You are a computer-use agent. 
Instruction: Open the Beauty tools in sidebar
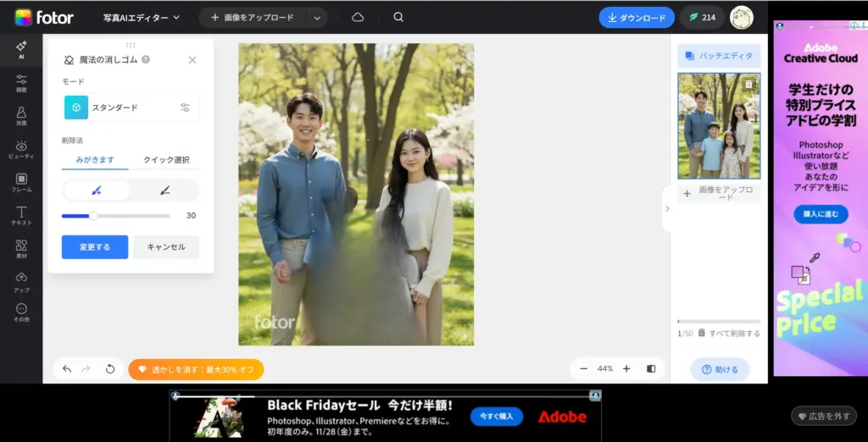point(21,149)
